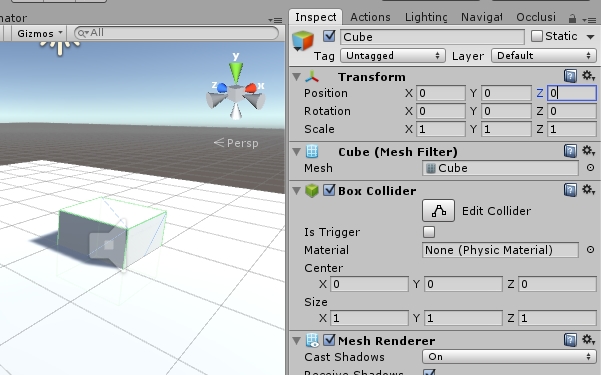Switch to the Lighting tab

click(426, 17)
